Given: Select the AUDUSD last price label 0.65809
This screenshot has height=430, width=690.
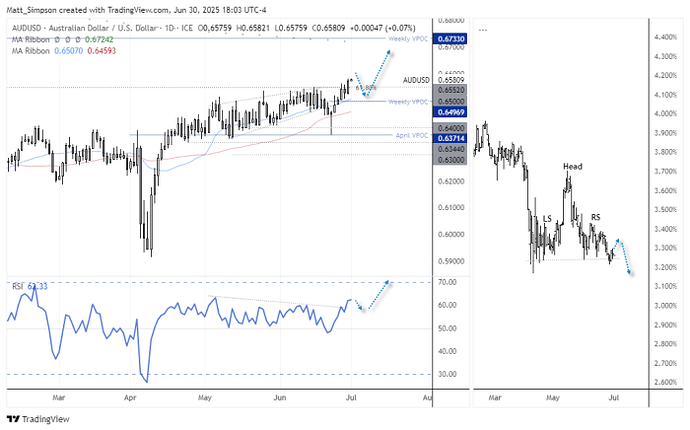Looking at the screenshot, I should click(x=451, y=80).
